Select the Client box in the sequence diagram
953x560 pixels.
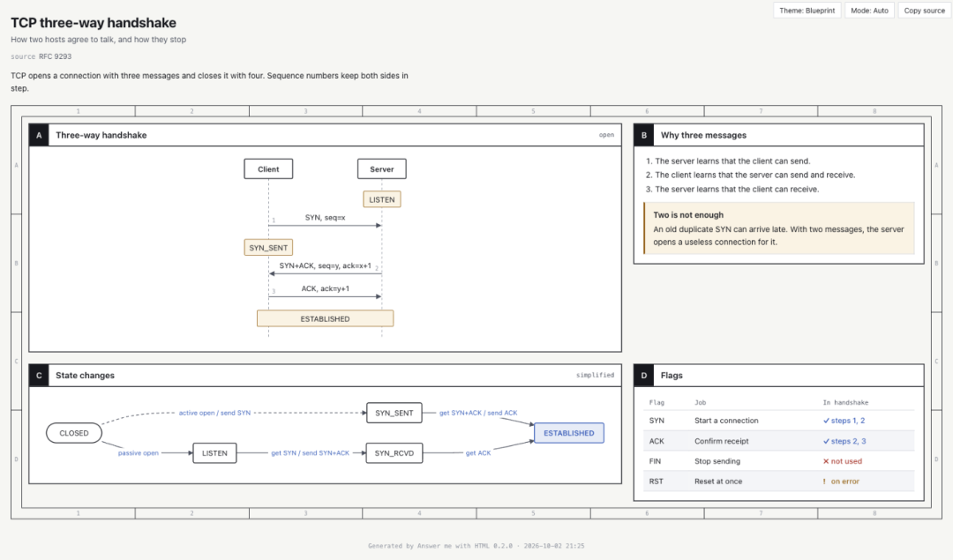(x=268, y=168)
